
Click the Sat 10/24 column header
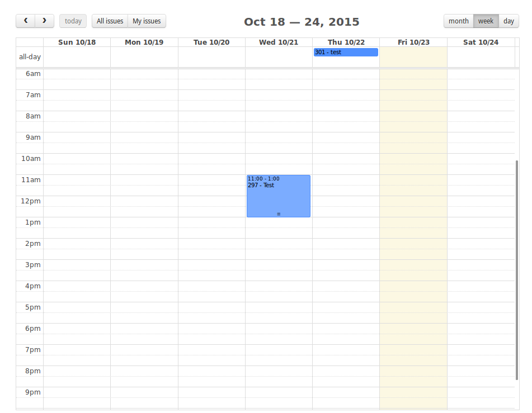tap(481, 42)
